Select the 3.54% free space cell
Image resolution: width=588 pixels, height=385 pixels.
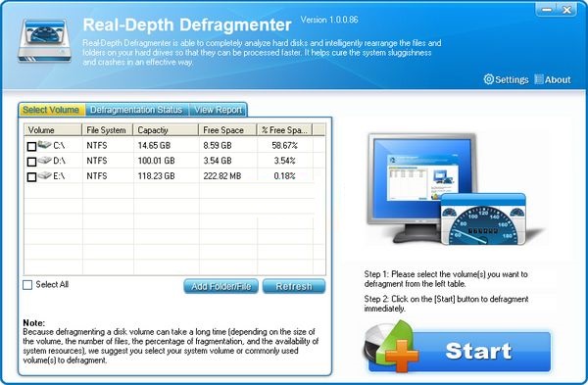click(x=284, y=161)
